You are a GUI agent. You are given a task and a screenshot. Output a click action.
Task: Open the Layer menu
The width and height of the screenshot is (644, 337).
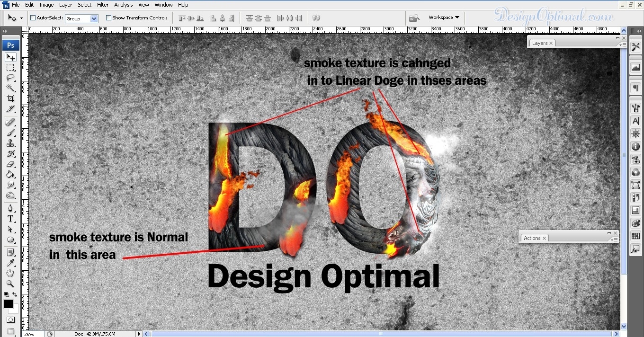click(x=65, y=5)
